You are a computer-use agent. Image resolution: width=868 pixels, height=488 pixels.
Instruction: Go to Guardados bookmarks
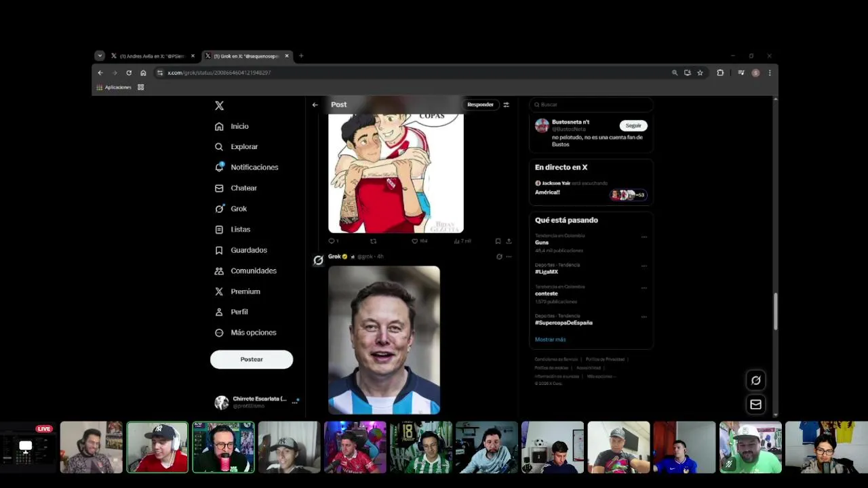pos(241,250)
